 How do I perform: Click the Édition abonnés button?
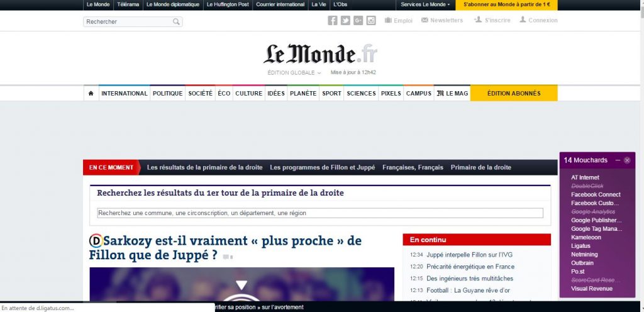click(514, 94)
